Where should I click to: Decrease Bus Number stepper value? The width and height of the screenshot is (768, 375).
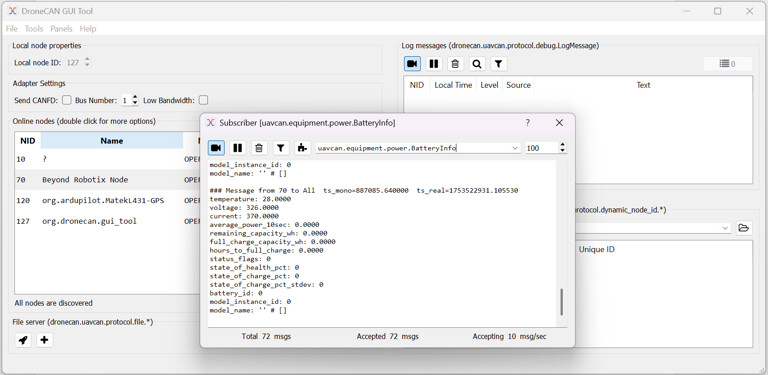pos(135,103)
